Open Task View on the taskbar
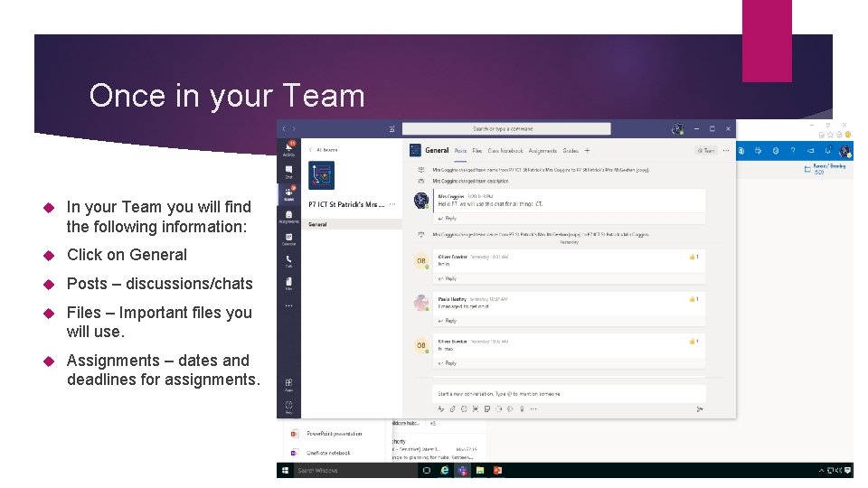This screenshot has width=868, height=488. pyautogui.click(x=426, y=470)
